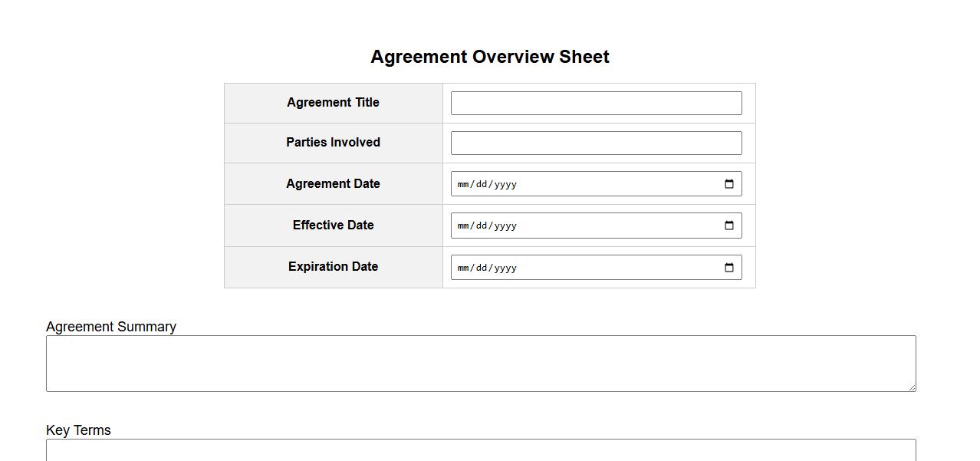This screenshot has width=980, height=461.
Task: Open the Effective Date calendar picker icon
Action: [x=728, y=226]
